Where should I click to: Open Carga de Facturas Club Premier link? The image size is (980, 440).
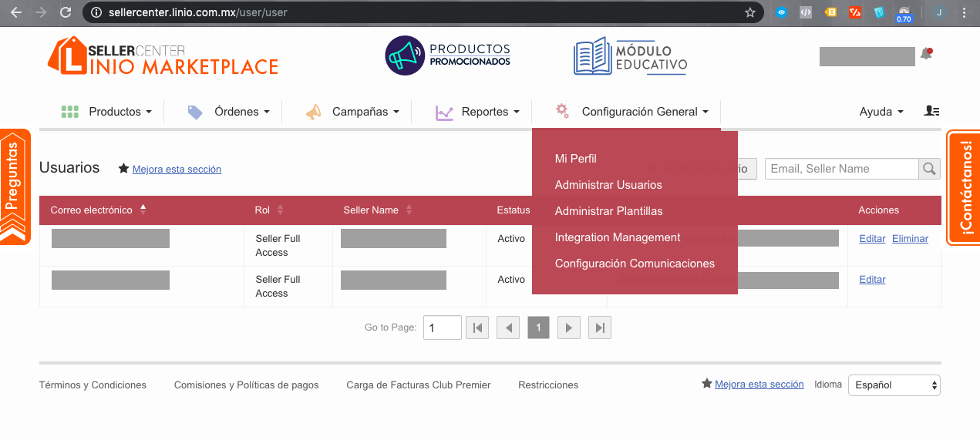click(419, 385)
